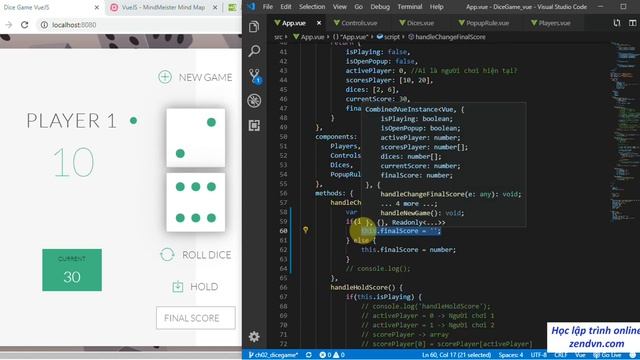Click the HOLD button label

click(204, 287)
